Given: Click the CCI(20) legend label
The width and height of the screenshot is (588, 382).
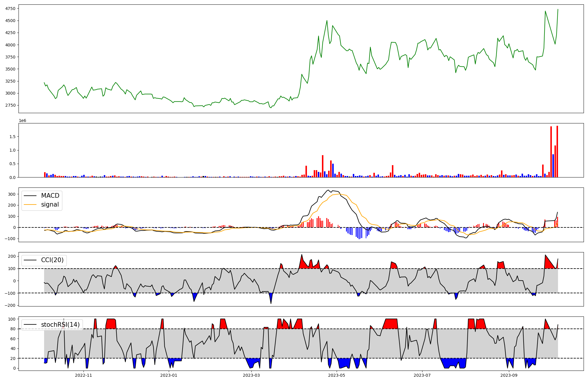Looking at the screenshot, I should (52, 260).
